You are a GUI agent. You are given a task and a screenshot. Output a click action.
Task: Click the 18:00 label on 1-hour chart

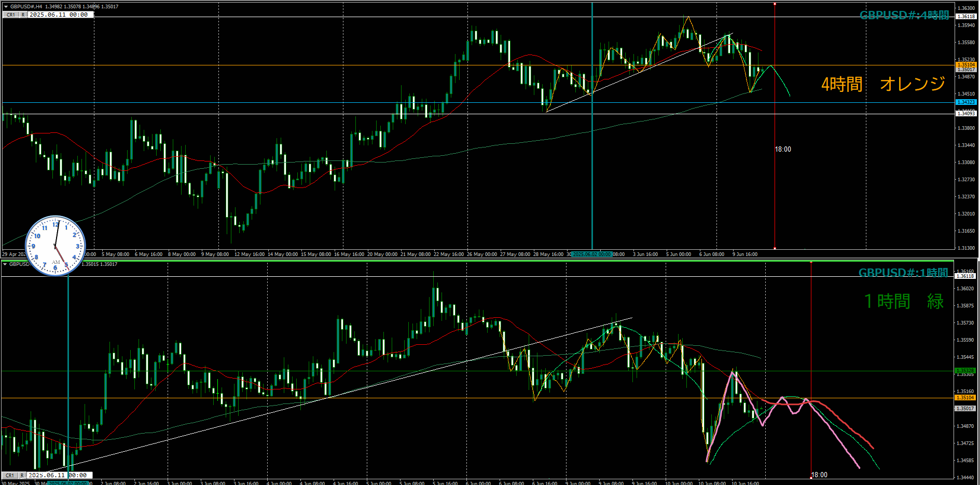(x=819, y=475)
